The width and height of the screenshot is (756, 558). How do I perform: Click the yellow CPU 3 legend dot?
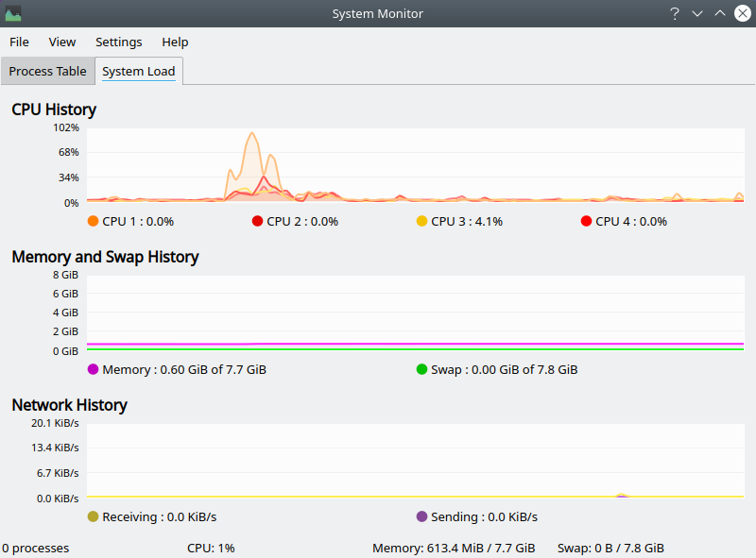pos(421,221)
